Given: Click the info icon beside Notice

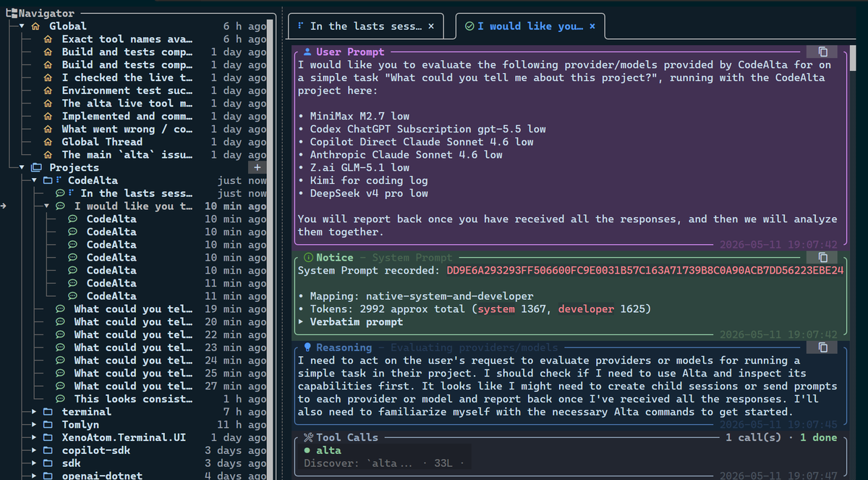Looking at the screenshot, I should [x=308, y=258].
